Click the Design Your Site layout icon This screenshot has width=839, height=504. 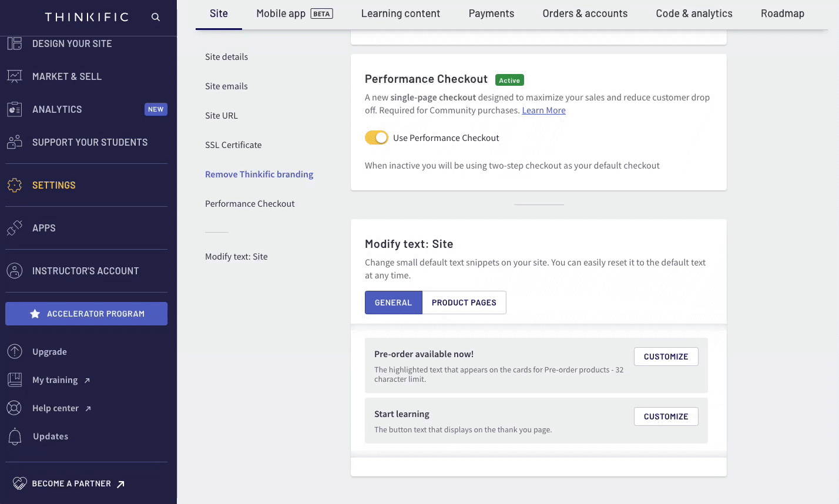pos(15,43)
